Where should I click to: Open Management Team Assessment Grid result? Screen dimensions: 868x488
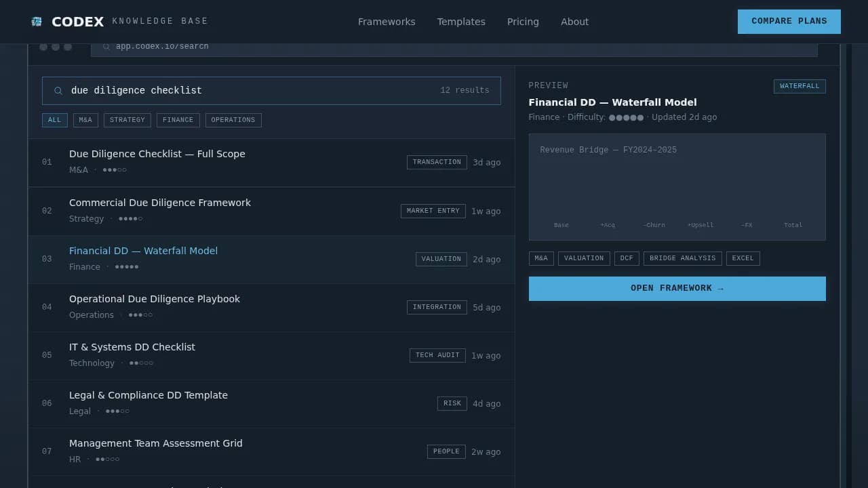(271, 452)
